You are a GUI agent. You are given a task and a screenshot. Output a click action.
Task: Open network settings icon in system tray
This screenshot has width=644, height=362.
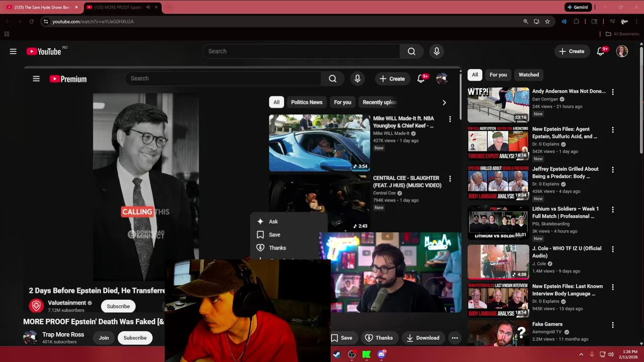coord(602,354)
